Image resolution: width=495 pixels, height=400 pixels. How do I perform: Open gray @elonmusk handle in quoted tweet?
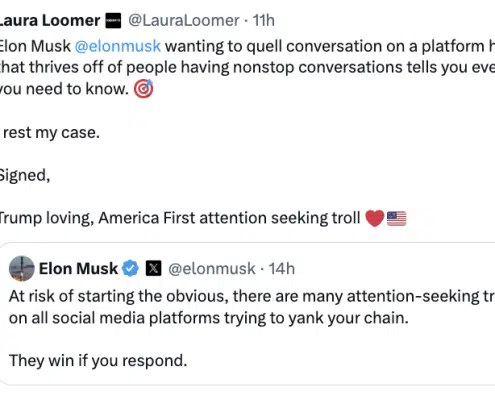(212, 269)
